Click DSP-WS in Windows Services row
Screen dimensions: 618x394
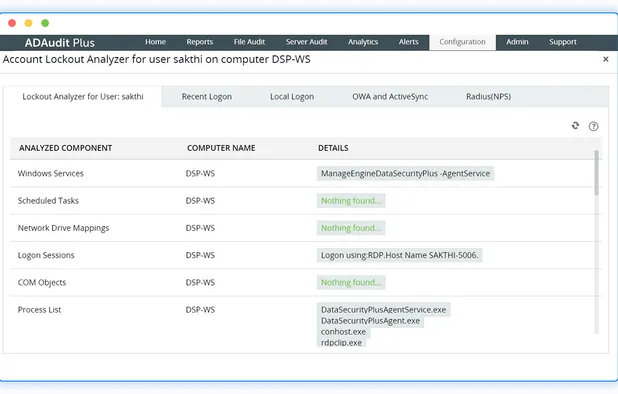200,173
